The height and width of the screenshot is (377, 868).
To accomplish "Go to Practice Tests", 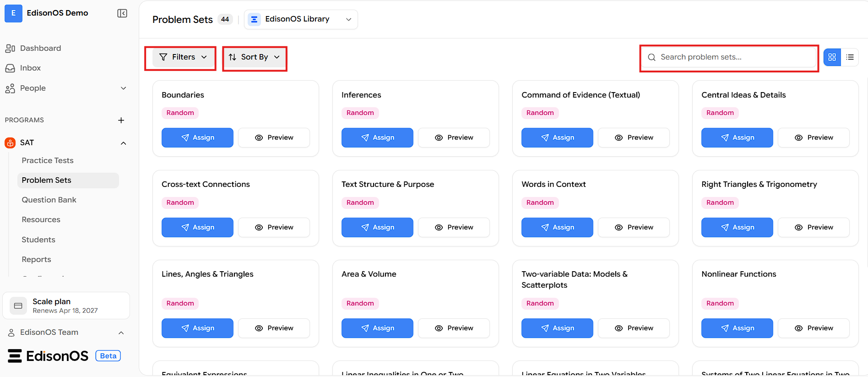I will (x=48, y=160).
